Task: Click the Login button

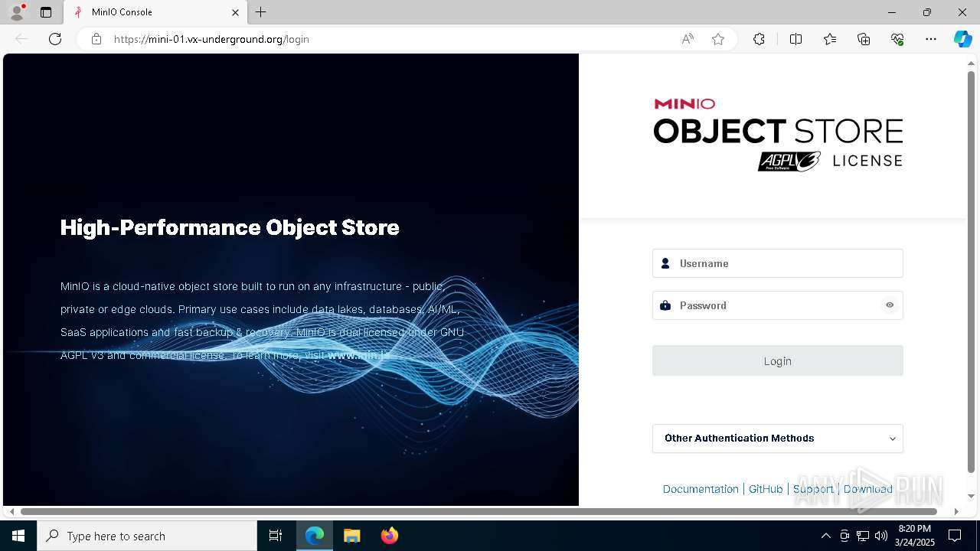Action: [778, 360]
